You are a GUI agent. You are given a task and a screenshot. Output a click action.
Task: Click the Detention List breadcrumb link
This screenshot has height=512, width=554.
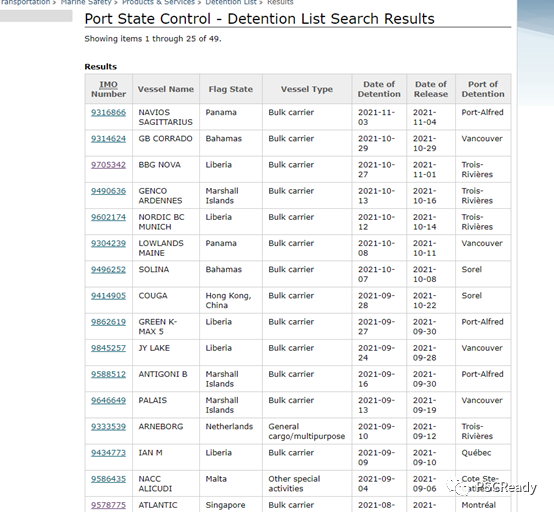pos(231,2)
